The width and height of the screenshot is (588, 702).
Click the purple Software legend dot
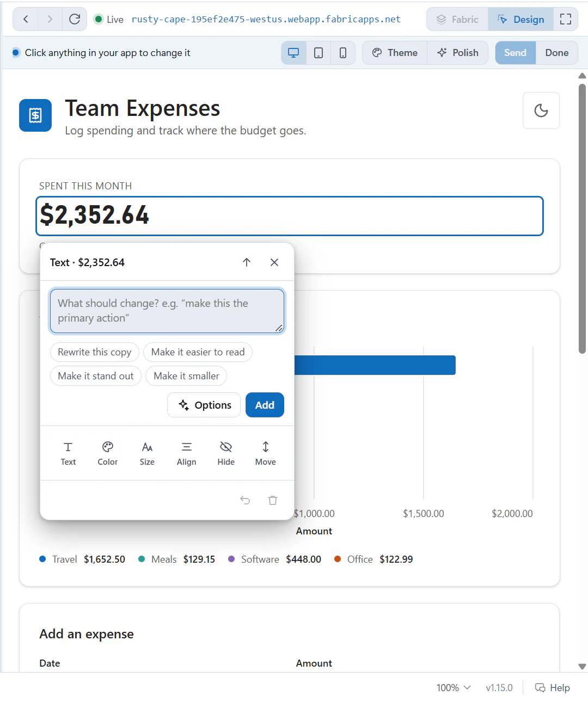231,559
